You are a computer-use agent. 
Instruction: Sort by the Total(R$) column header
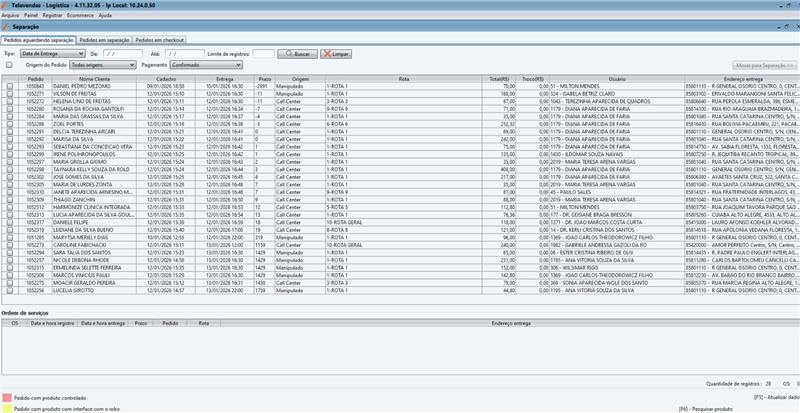499,79
